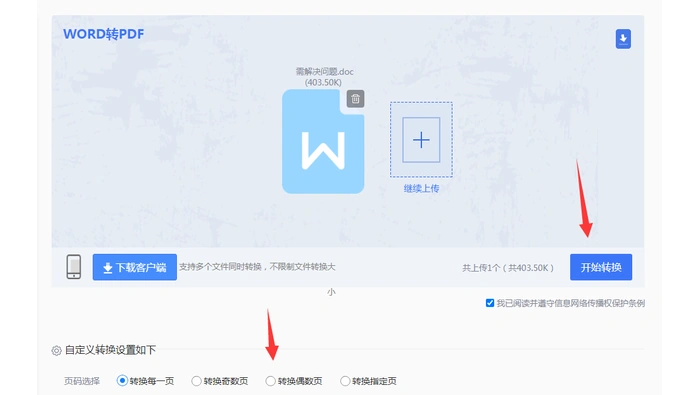Open the uploaded Word file thumbnail

(x=323, y=141)
